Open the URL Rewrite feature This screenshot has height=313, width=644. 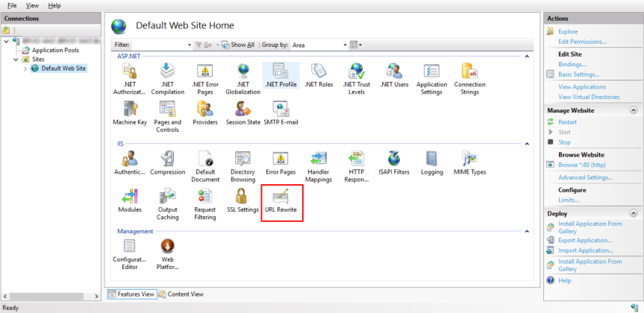click(281, 200)
